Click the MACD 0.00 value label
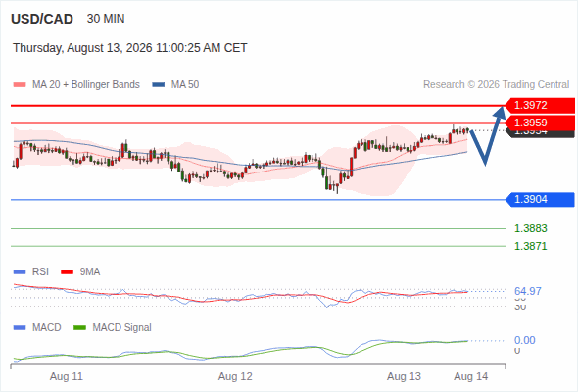 [x=525, y=340]
